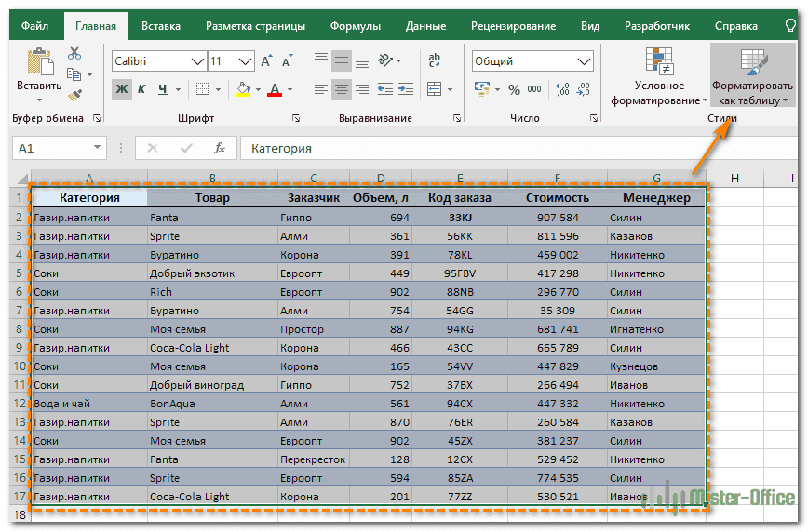Viewport: 808px width, 532px height.
Task: Select the Стоимость header cell F1
Action: [557, 197]
